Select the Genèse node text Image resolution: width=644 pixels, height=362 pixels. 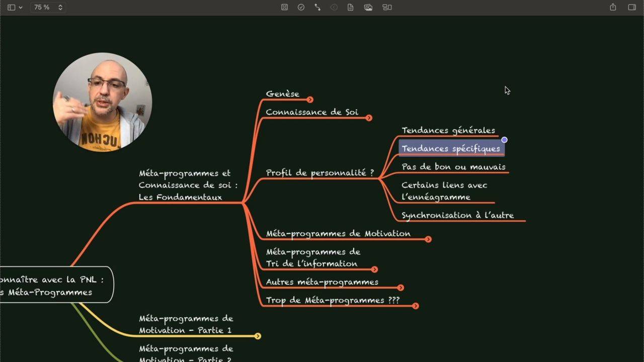[282, 94]
